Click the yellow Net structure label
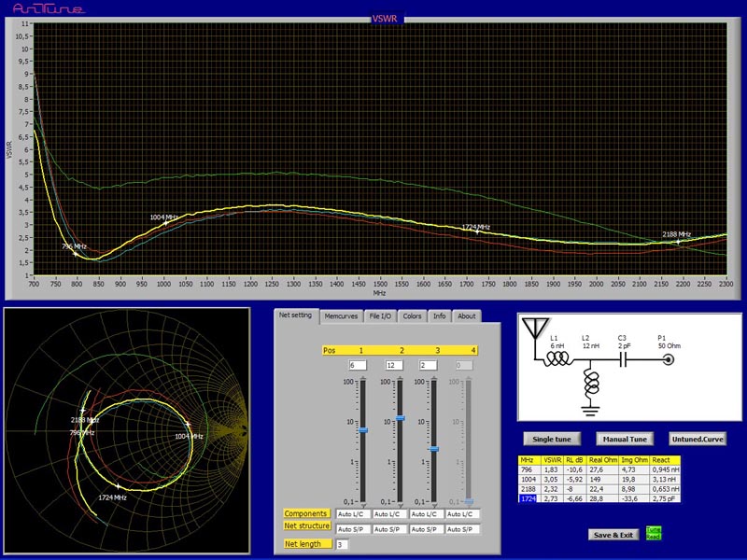 click(x=307, y=525)
